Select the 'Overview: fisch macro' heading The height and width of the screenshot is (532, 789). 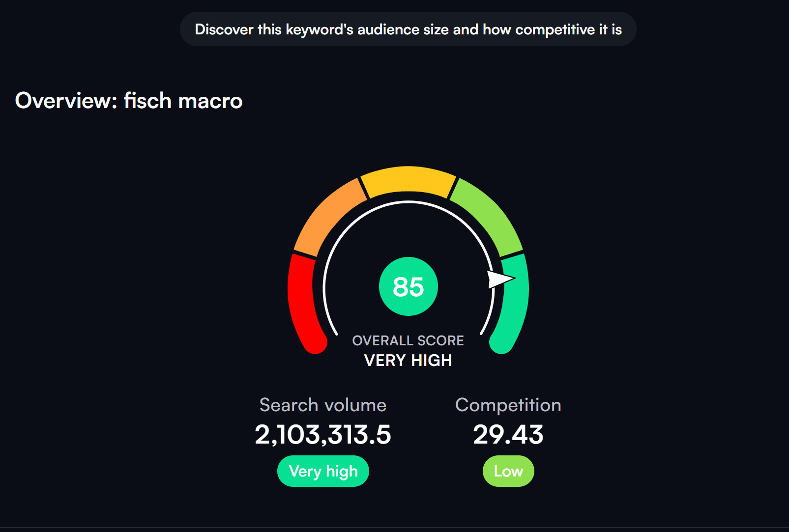click(x=129, y=101)
